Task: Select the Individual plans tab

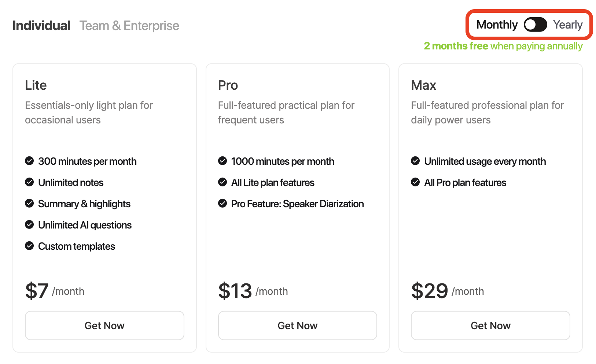Action: pyautogui.click(x=41, y=26)
